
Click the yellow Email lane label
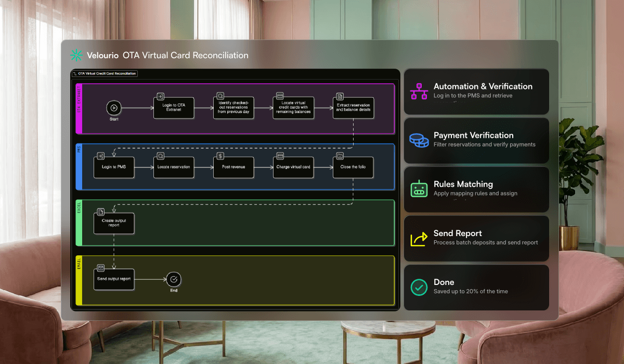click(x=79, y=280)
